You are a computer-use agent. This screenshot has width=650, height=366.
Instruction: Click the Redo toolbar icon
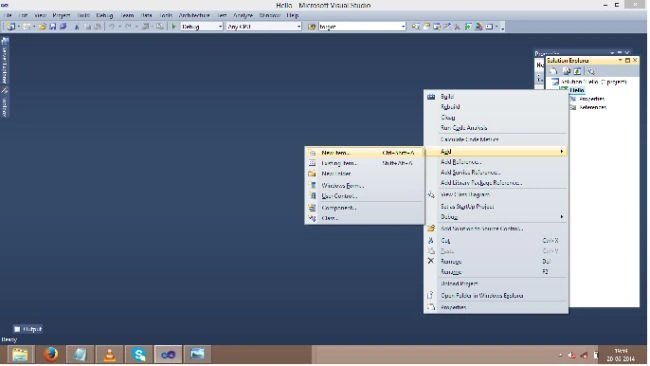point(128,27)
